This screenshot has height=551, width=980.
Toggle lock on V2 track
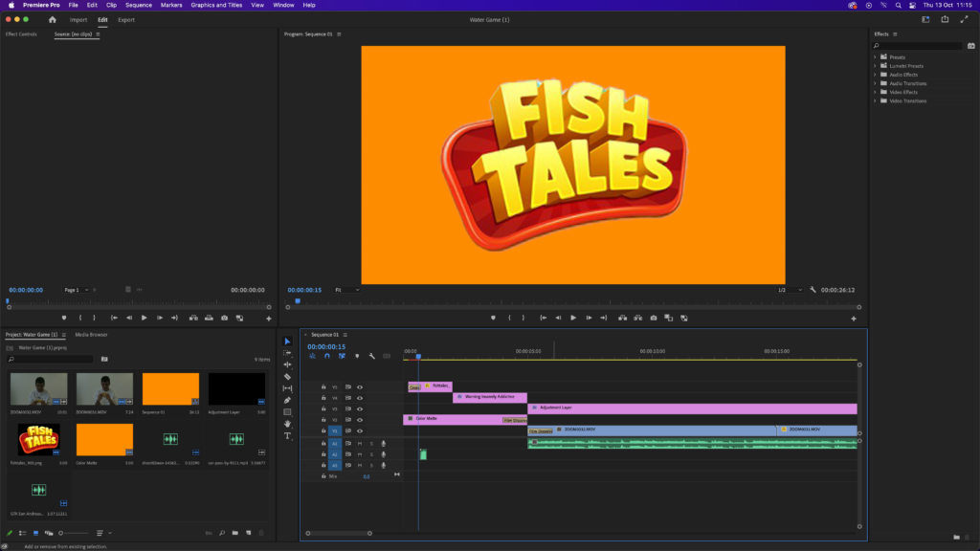(x=323, y=420)
